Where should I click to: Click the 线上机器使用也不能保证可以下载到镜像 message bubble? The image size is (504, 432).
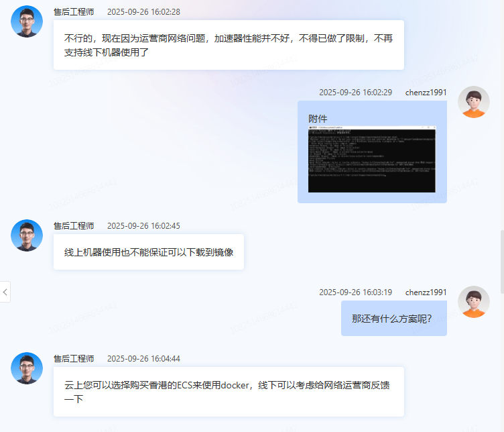coord(148,252)
